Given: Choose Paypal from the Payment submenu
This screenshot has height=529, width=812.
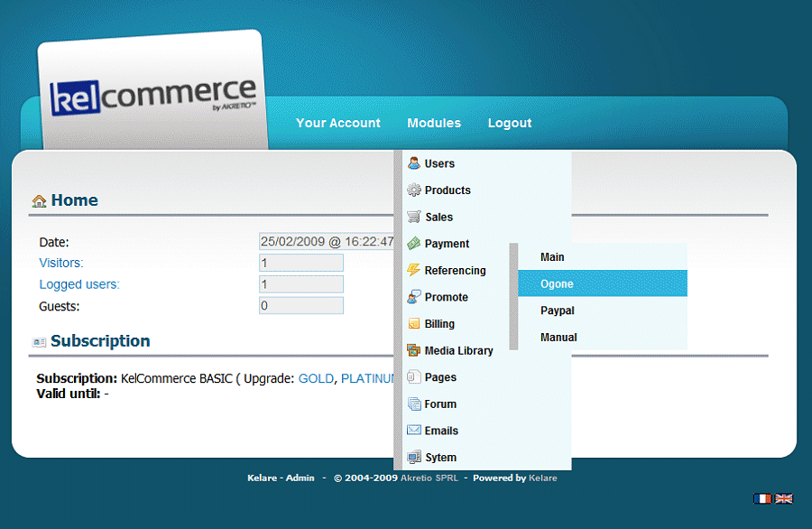Looking at the screenshot, I should [558, 311].
